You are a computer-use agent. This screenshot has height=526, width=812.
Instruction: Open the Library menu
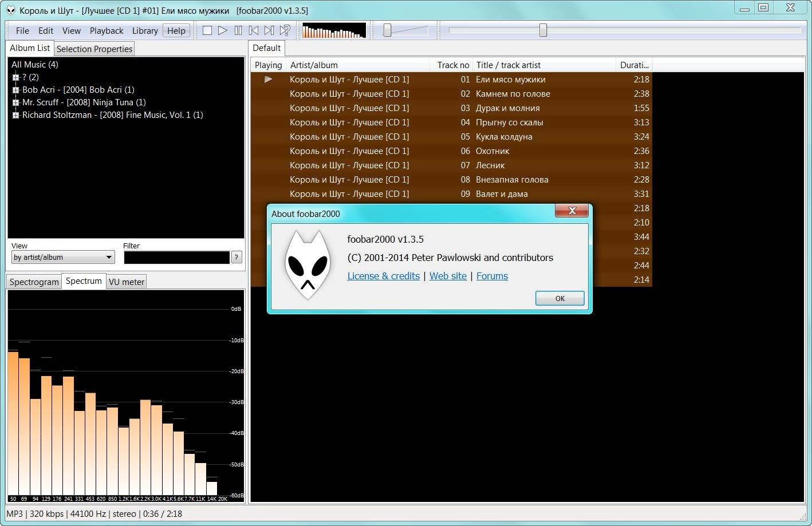click(145, 31)
